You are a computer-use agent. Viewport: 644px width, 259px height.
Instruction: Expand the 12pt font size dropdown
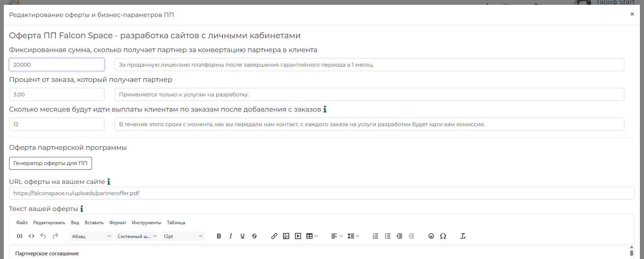coord(183,236)
